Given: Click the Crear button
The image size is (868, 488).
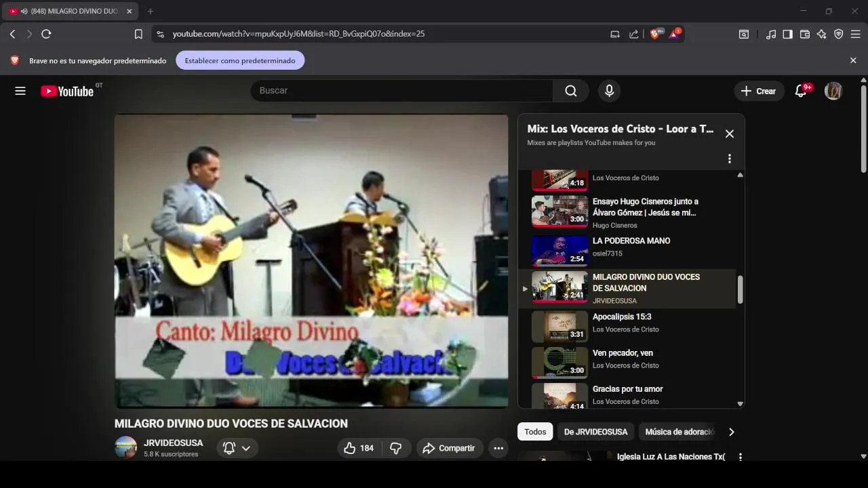Looking at the screenshot, I should pos(759,91).
